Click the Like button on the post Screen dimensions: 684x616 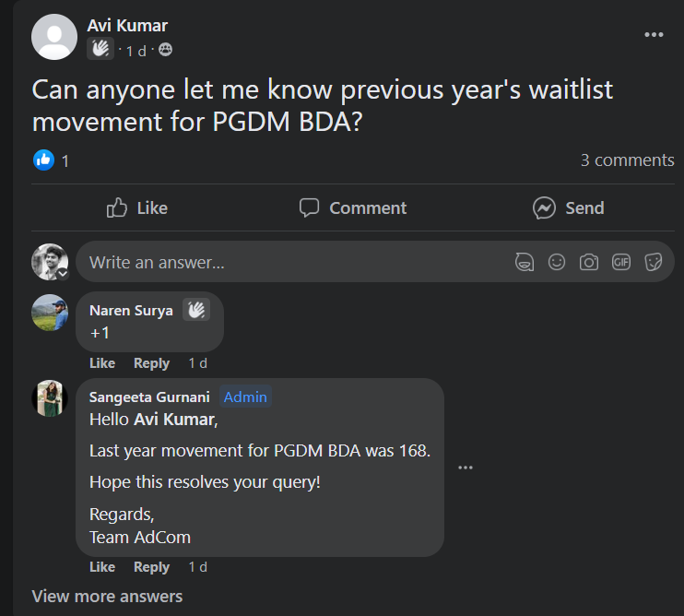pyautogui.click(x=137, y=208)
